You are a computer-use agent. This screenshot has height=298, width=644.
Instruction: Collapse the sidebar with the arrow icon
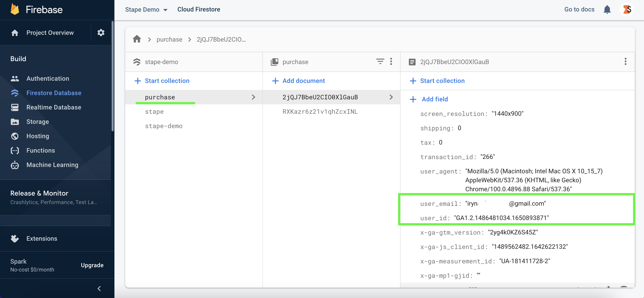pos(99,289)
